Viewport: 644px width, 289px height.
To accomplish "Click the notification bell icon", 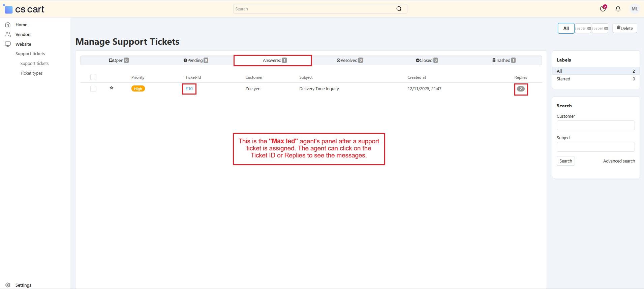I will [618, 9].
